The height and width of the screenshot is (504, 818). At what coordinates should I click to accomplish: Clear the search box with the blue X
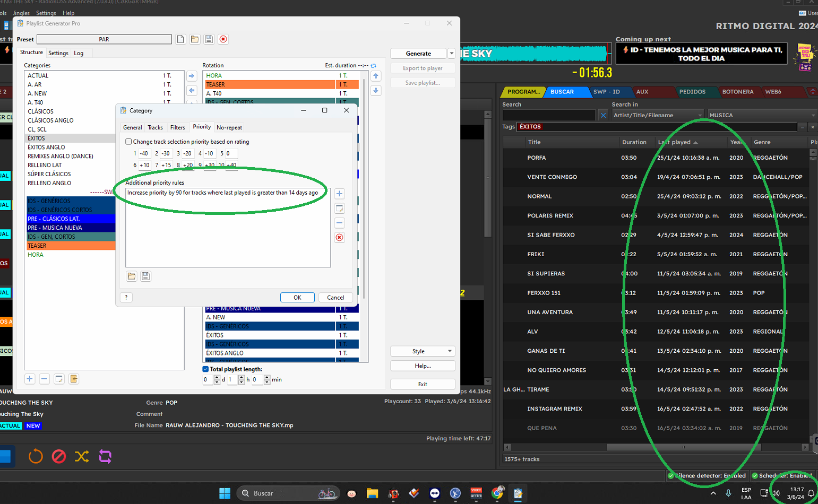(x=603, y=115)
